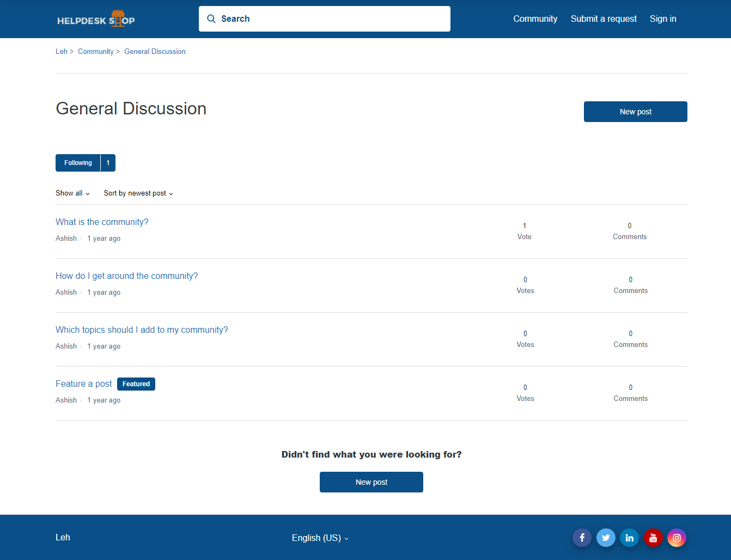731x560 pixels.
Task: Open the Twitter social icon
Action: tap(606, 538)
